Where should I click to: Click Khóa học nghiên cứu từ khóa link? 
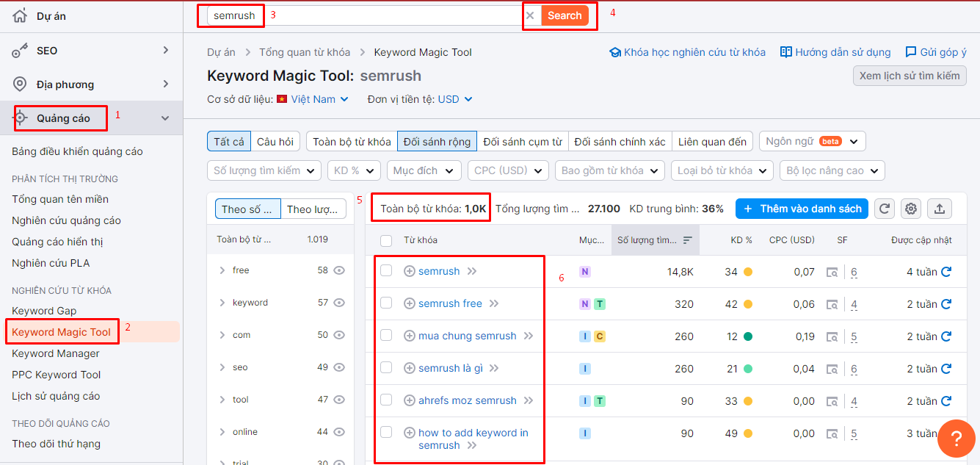click(x=688, y=52)
